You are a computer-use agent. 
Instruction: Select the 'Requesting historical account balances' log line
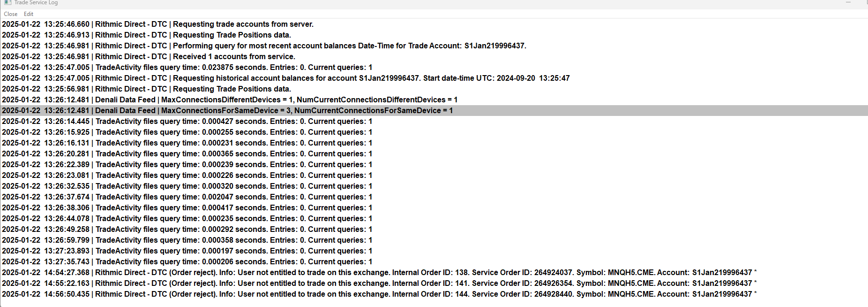(x=434, y=78)
